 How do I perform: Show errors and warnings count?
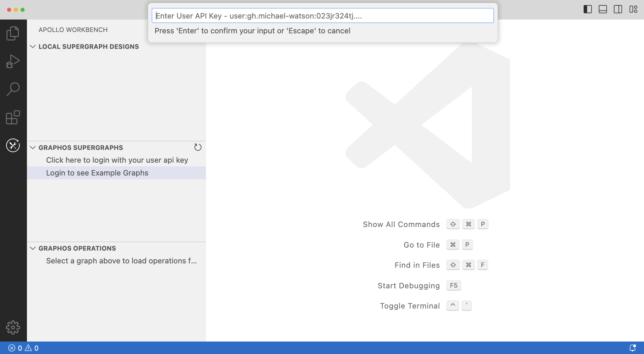coord(23,348)
